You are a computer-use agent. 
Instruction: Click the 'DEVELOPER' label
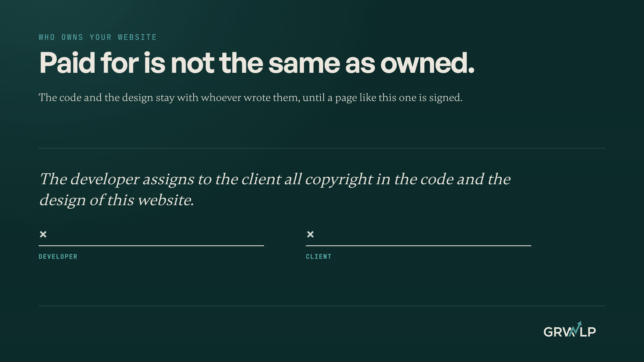click(58, 257)
